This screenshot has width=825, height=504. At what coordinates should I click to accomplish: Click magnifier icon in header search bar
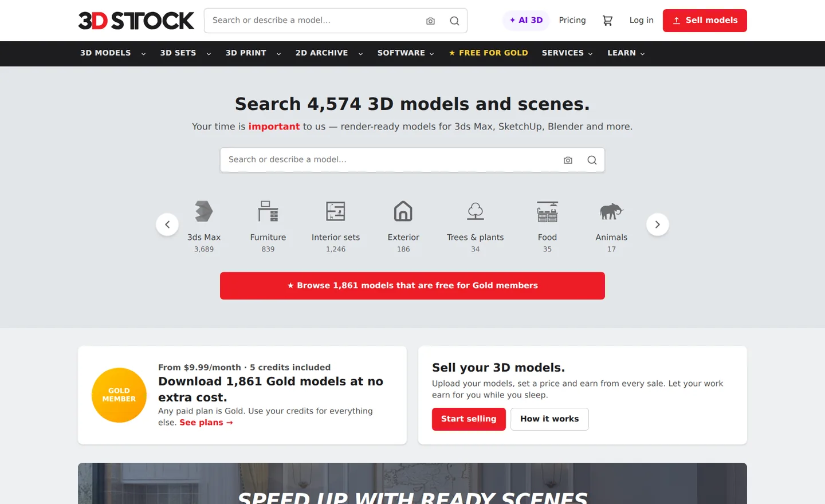[454, 21]
